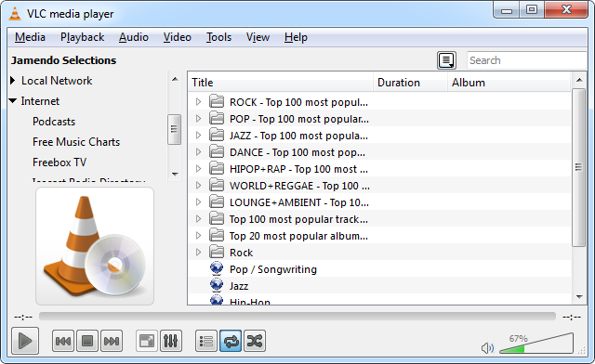The width and height of the screenshot is (595, 364).
Task: Open the Video menu
Action: (178, 37)
